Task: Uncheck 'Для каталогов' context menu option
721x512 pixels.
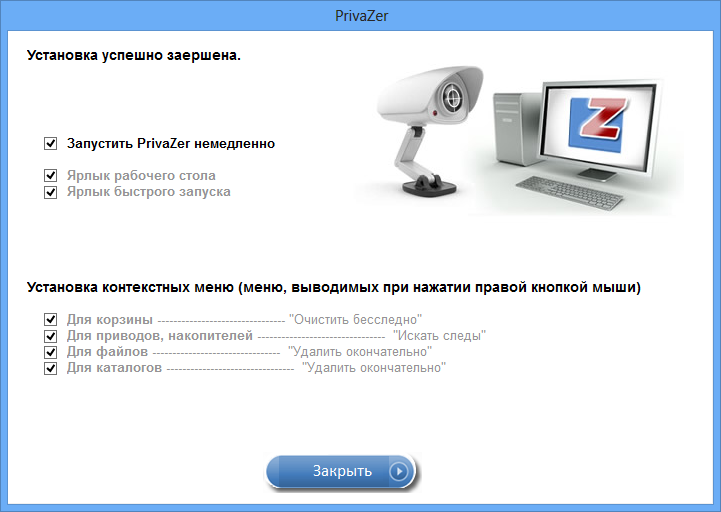Action: [51, 368]
